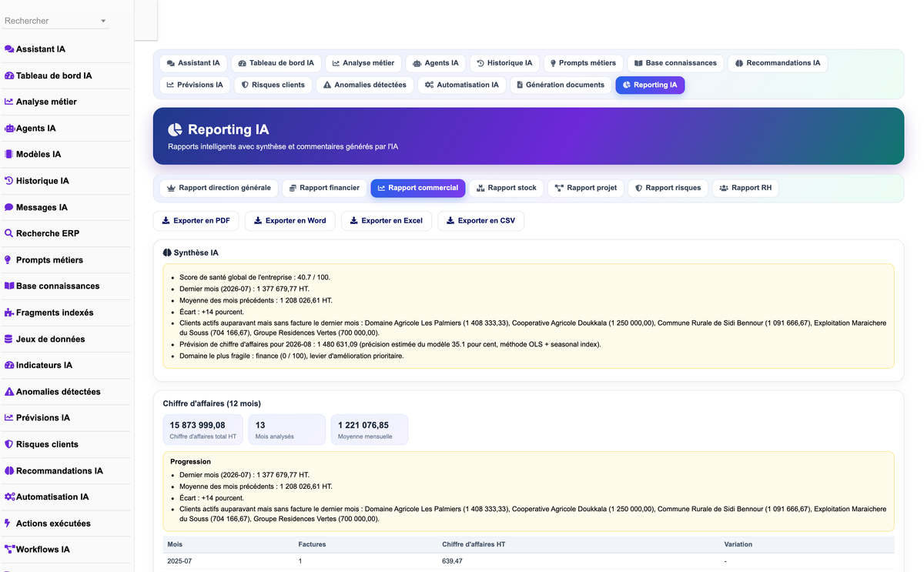Open the Base connaissances top tab
The height and width of the screenshot is (572, 924).
pyautogui.click(x=675, y=63)
